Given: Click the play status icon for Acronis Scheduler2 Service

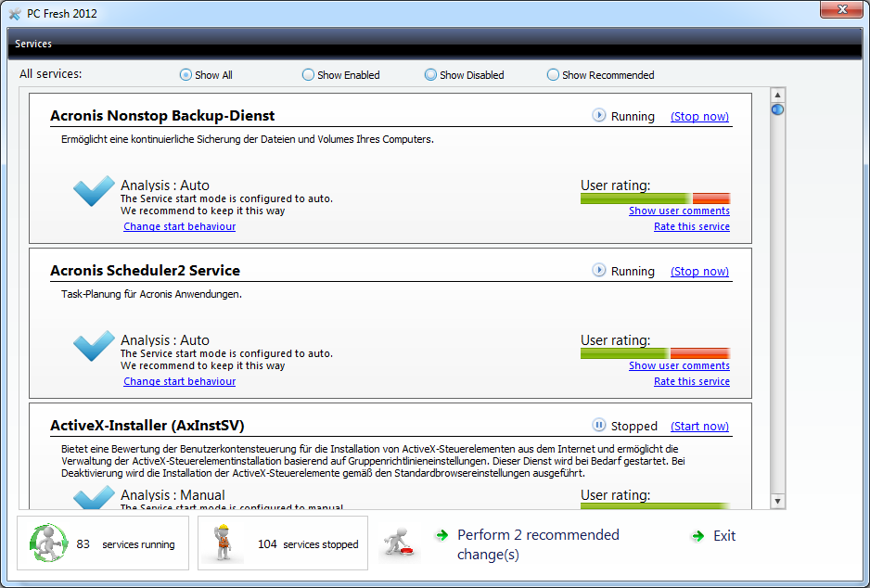Looking at the screenshot, I should coord(598,270).
